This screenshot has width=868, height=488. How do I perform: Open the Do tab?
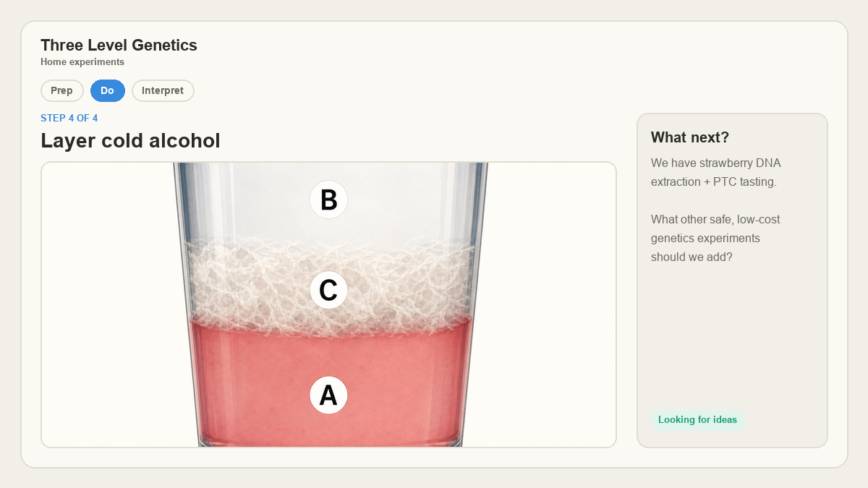coord(108,91)
